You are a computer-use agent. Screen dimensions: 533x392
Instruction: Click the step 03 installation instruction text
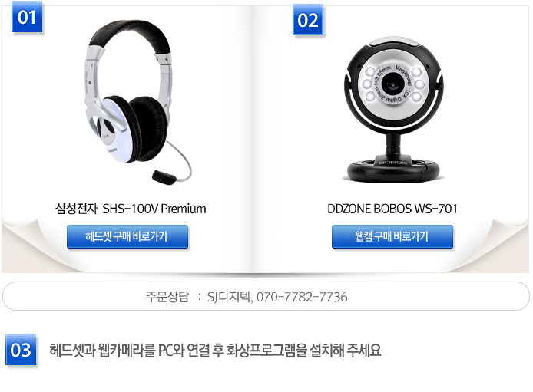pos(216,351)
